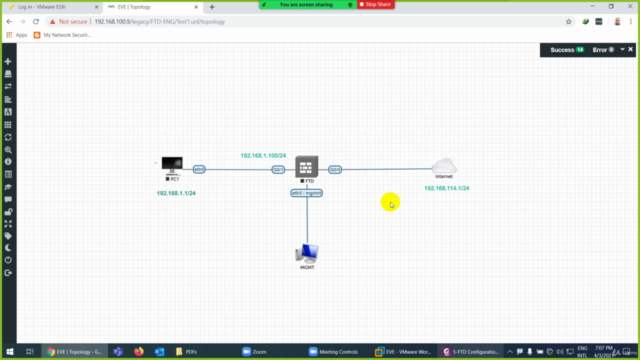Open the Status info icon in sidebar
This screenshot has height=360, width=640.
click(x=8, y=162)
